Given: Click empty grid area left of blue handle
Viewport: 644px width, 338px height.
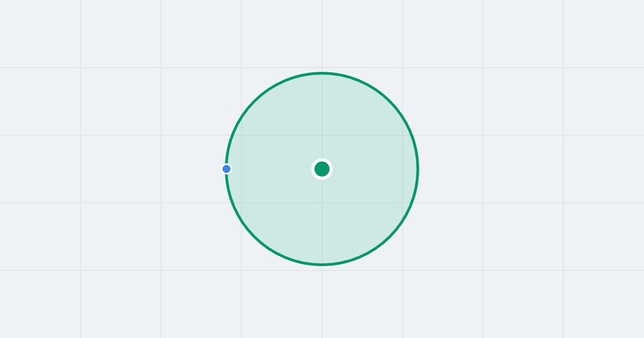Looking at the screenshot, I should (161, 169).
